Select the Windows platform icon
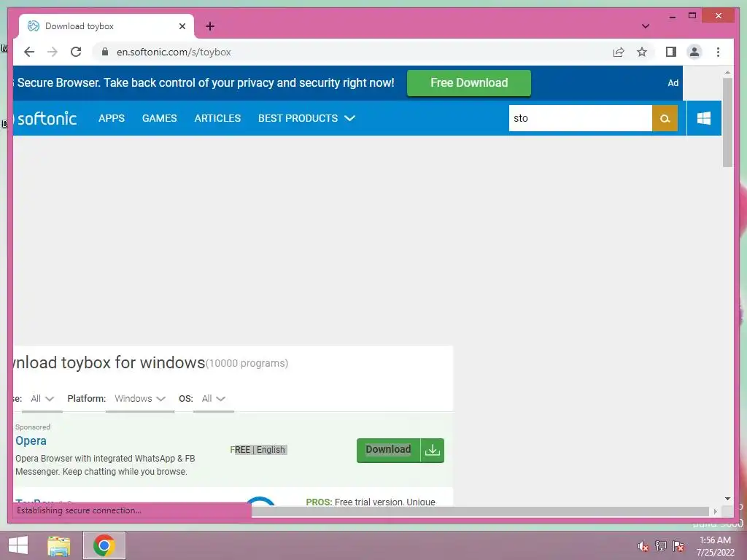The width and height of the screenshot is (747, 560). pyautogui.click(x=704, y=118)
